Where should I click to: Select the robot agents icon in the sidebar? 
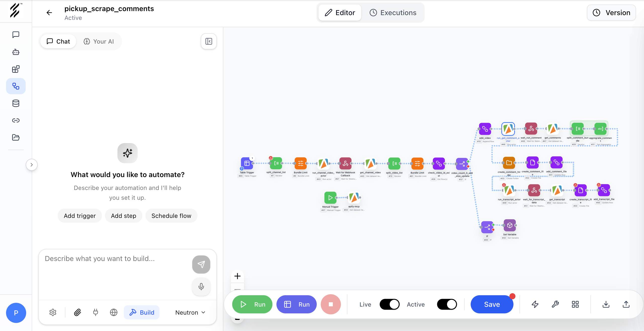[x=16, y=52]
